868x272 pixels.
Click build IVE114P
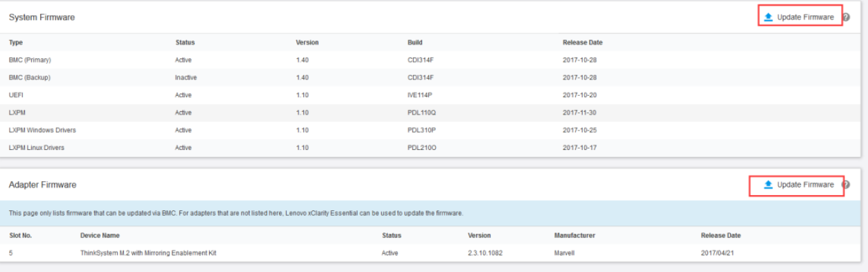[420, 95]
